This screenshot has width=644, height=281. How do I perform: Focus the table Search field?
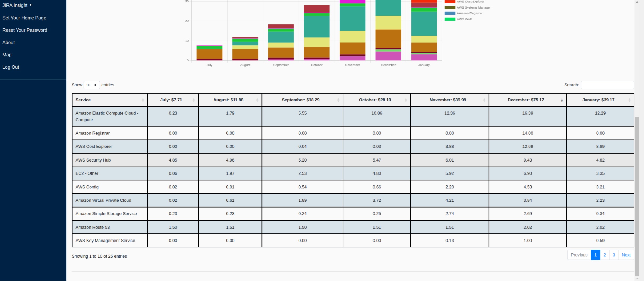click(x=607, y=85)
